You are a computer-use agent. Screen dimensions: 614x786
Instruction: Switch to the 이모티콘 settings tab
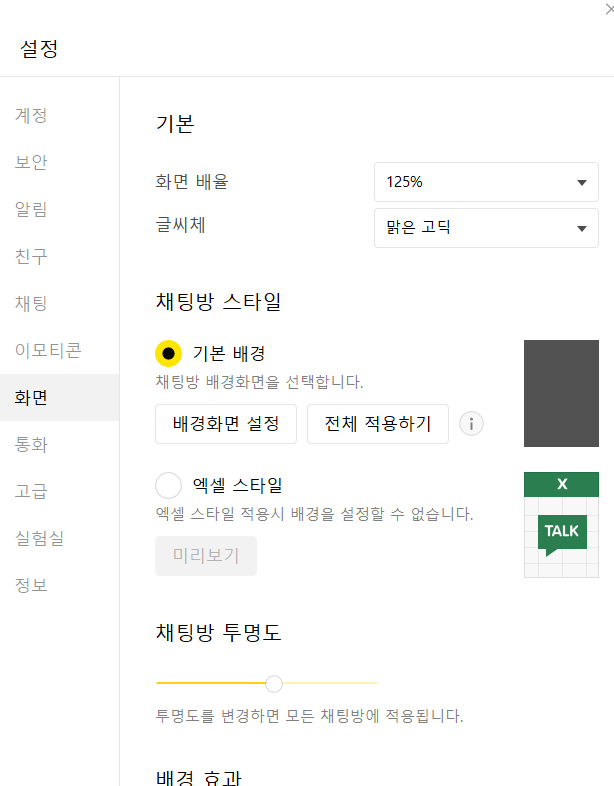(x=48, y=350)
